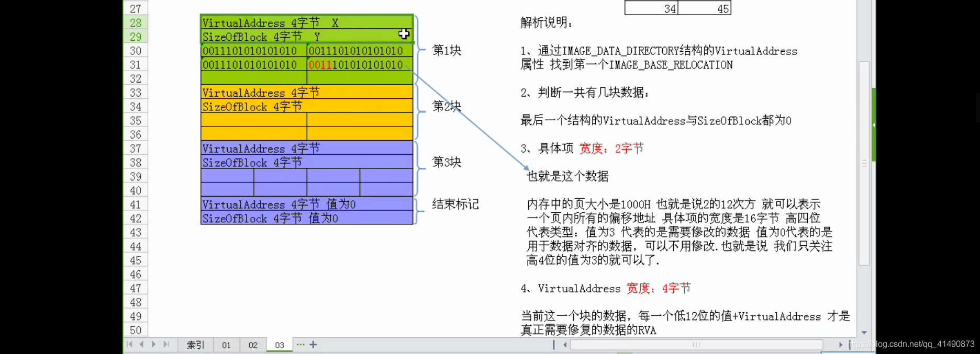980x354 pixels.
Task: Click the horizontal scrollbar left arrow
Action: (565, 345)
